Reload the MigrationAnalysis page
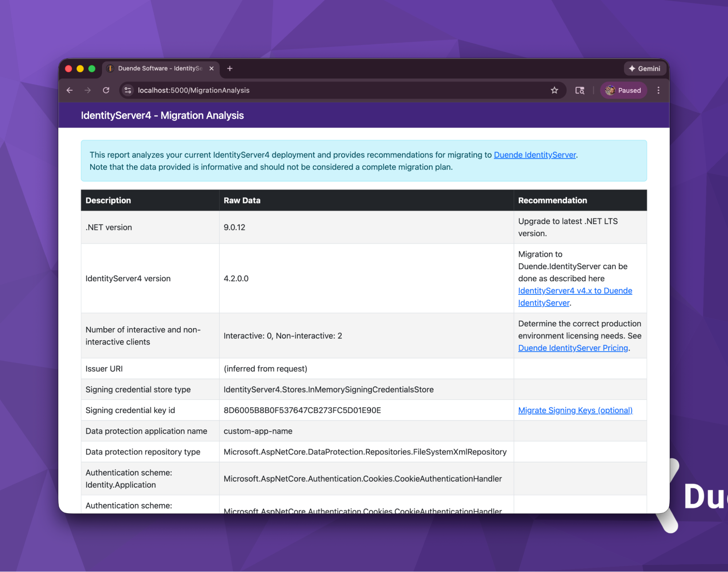The image size is (728, 572). (106, 90)
